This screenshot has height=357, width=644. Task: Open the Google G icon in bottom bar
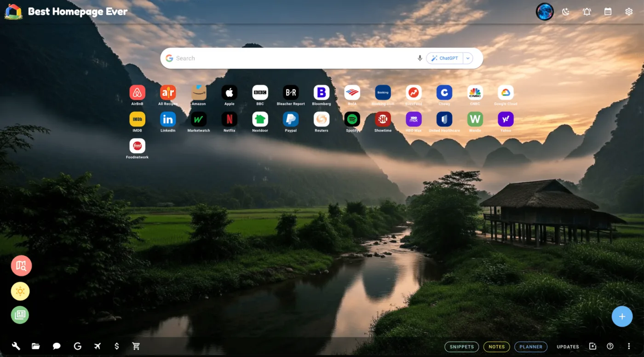tap(77, 346)
